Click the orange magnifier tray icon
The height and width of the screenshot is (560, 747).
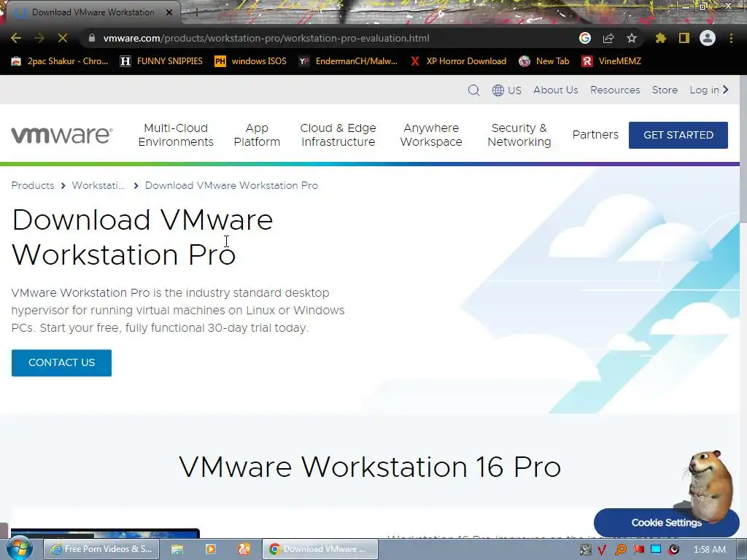tap(621, 550)
